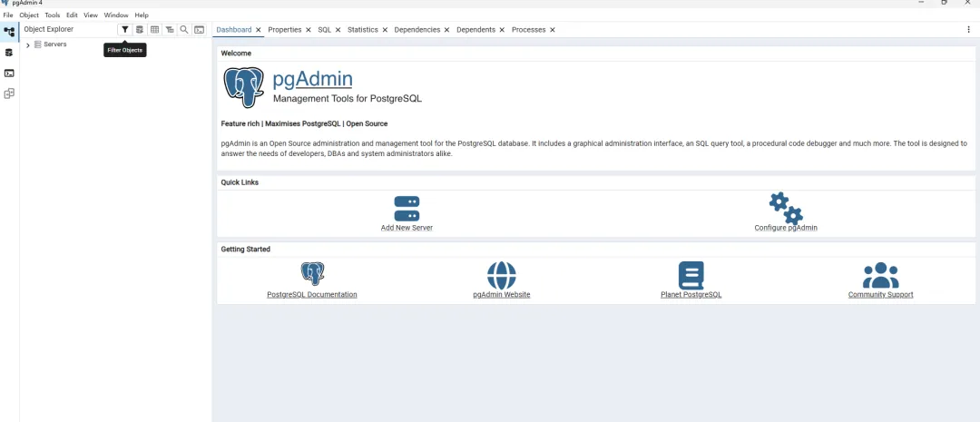Click 'Management Tools for PostgreSQL' subtitle
Screen dimensions: 980x422
(x=348, y=99)
